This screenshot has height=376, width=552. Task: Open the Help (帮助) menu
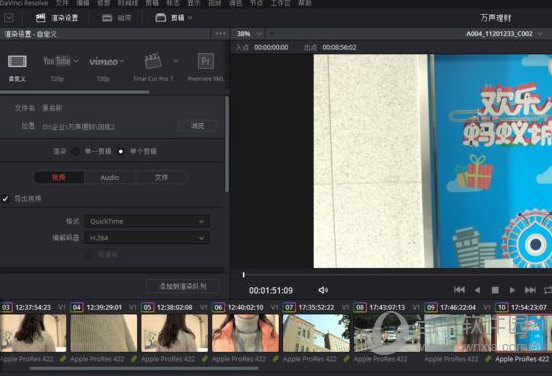(x=305, y=3)
